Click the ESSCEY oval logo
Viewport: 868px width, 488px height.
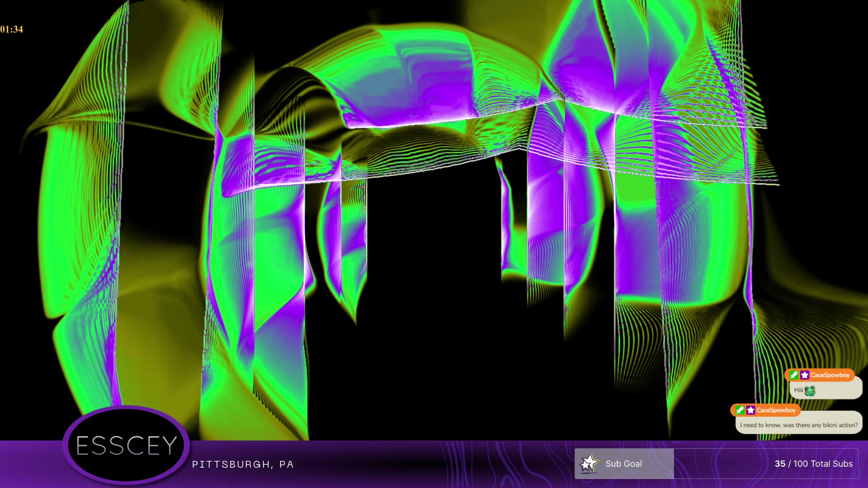coord(126,445)
